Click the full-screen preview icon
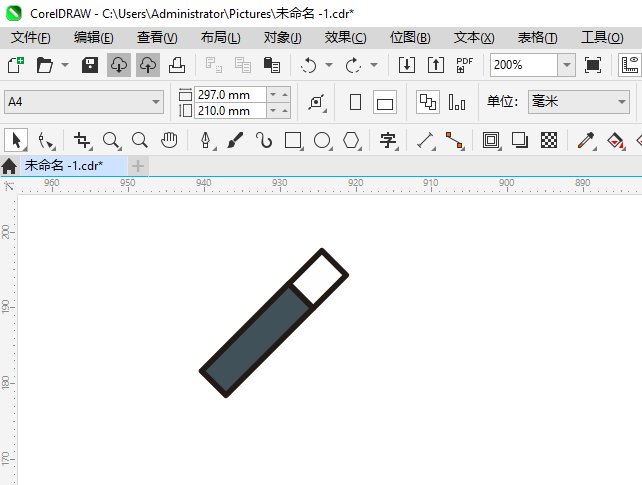The image size is (642, 485). 593,65
